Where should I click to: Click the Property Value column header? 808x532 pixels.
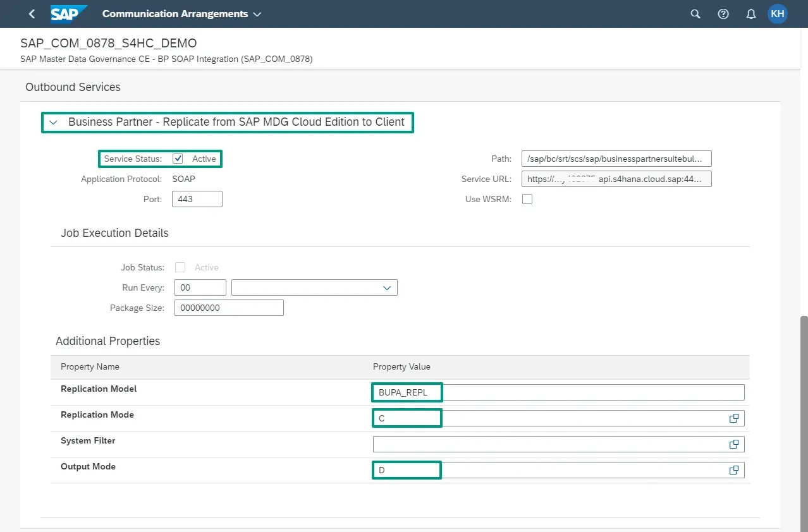pyautogui.click(x=401, y=366)
